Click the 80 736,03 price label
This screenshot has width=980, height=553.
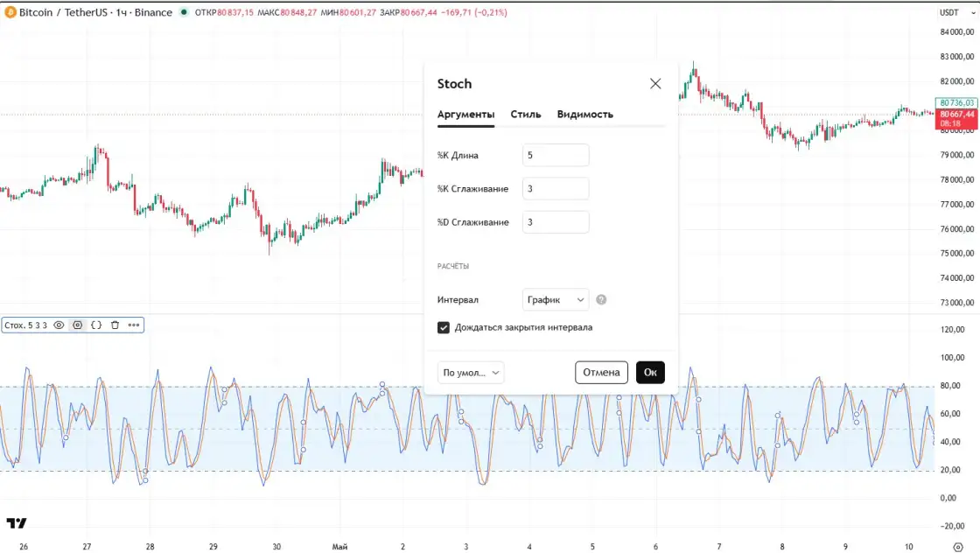(956, 102)
